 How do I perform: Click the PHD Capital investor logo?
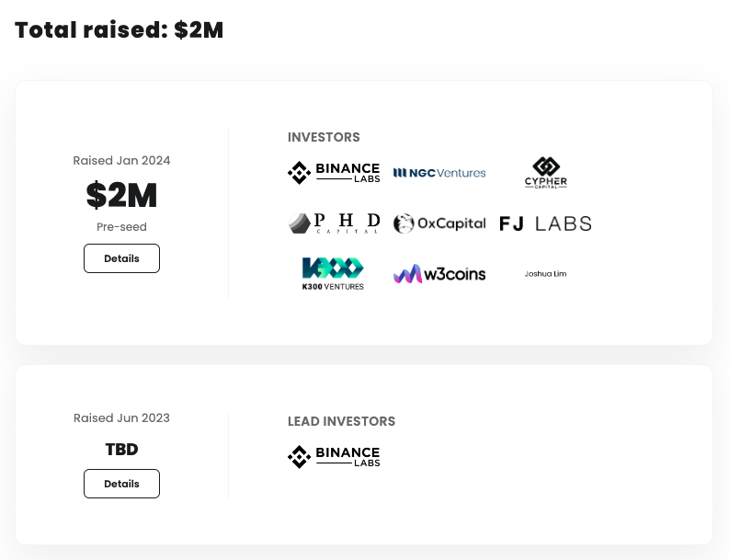334,223
